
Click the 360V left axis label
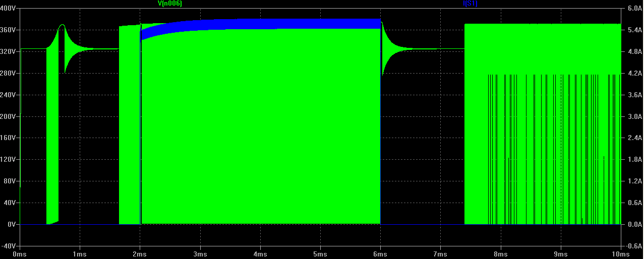9,30
